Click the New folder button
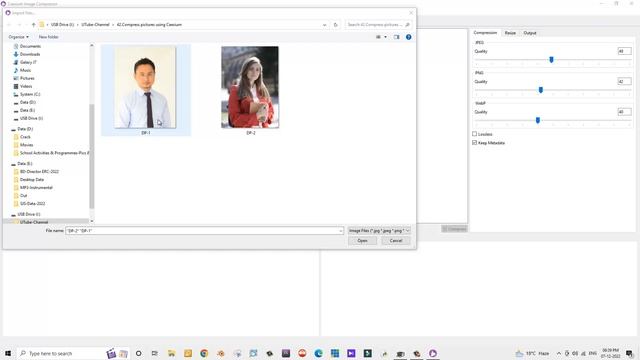The height and width of the screenshot is (360, 640). 48,37
